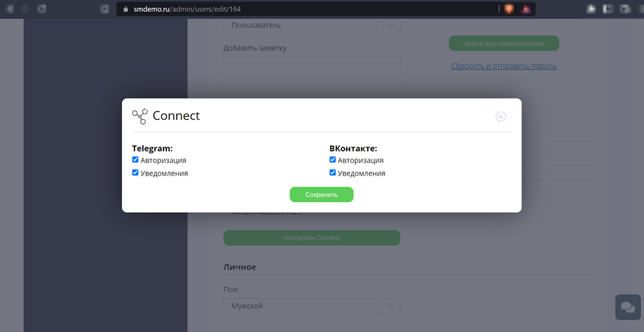Open the browser extensions puzzle icon
Image resolution: width=644 pixels, height=332 pixels.
click(x=591, y=8)
